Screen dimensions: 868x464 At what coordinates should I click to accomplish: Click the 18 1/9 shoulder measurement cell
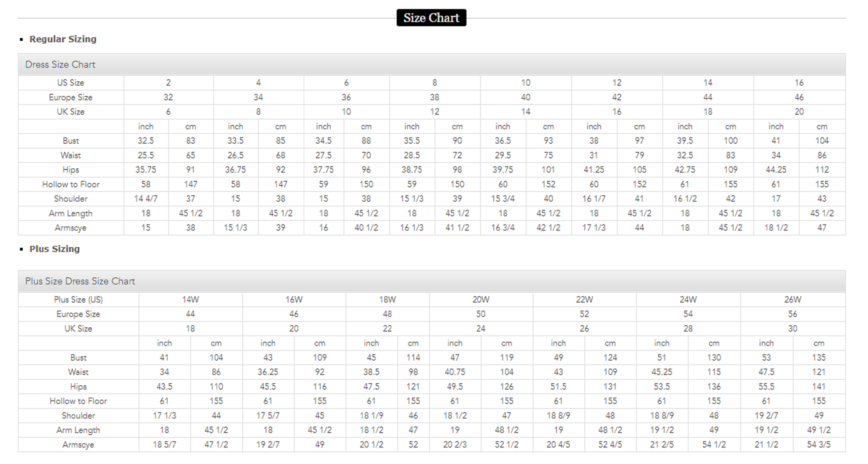(371, 416)
